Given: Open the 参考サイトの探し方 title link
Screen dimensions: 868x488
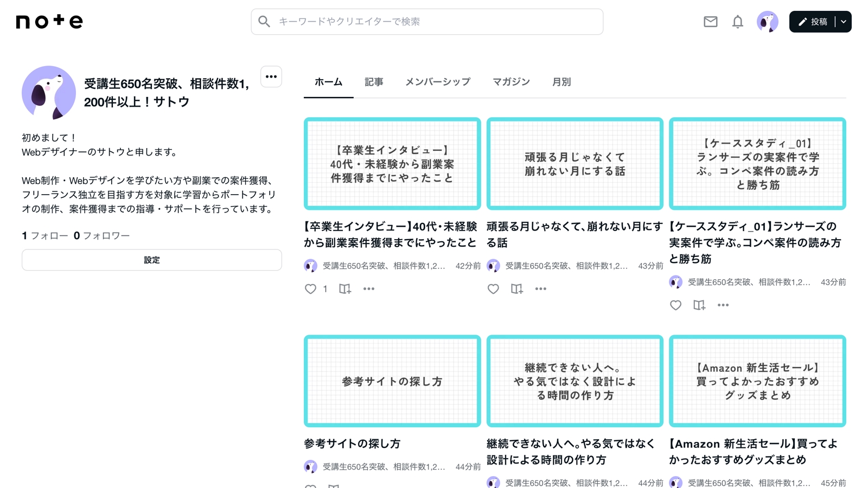Looking at the screenshot, I should [352, 444].
